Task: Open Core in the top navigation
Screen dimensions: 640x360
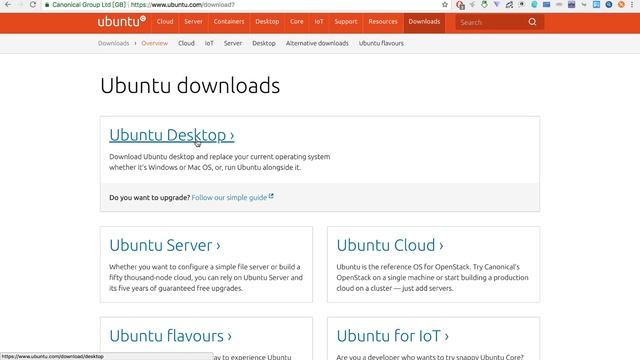Action: (x=297, y=22)
